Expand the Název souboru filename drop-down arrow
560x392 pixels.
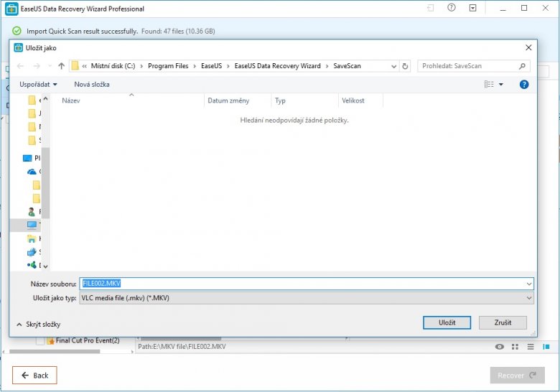click(x=529, y=284)
